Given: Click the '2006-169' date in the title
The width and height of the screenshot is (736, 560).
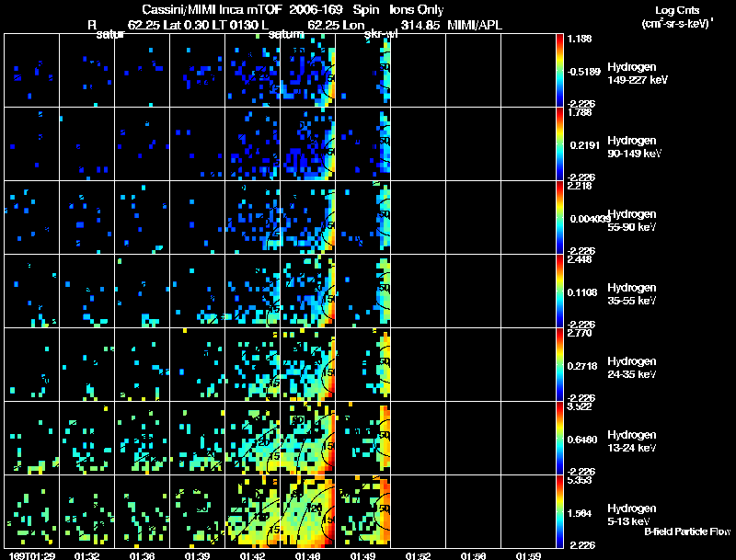Looking at the screenshot, I should [316, 10].
